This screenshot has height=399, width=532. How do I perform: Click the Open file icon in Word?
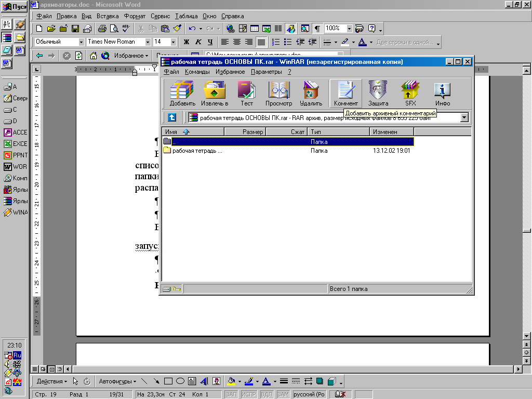click(51, 29)
